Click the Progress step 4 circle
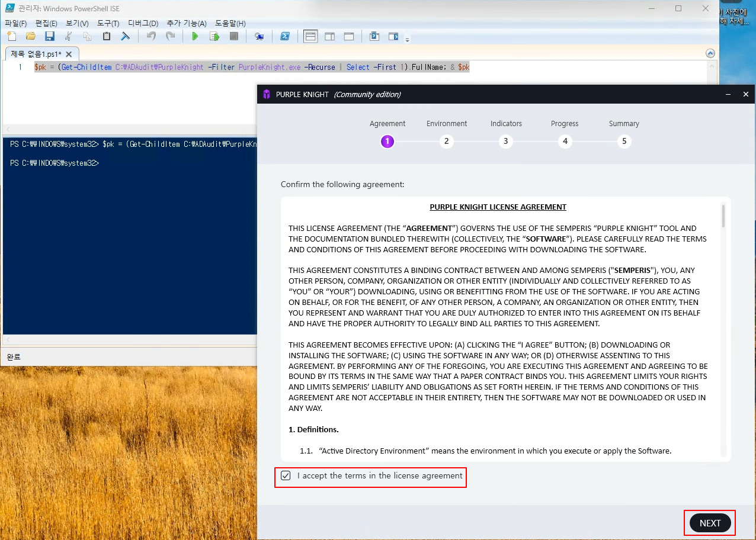The image size is (756, 540). (x=565, y=142)
